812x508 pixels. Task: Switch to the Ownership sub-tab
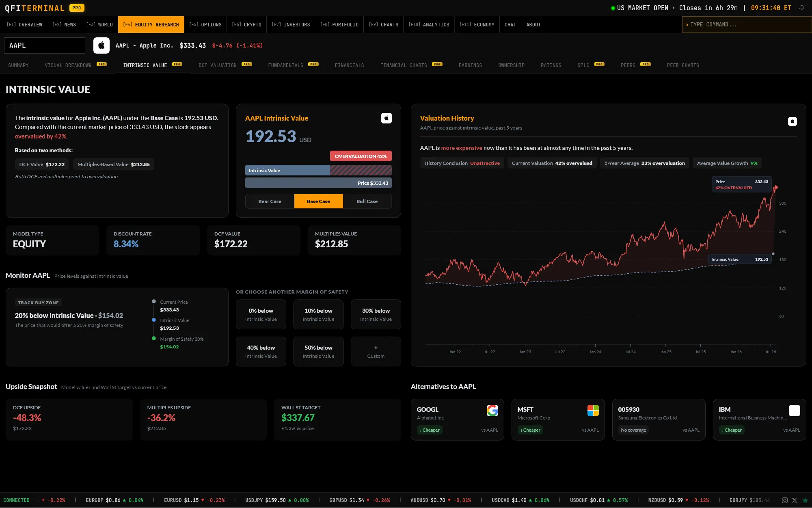tap(512, 65)
